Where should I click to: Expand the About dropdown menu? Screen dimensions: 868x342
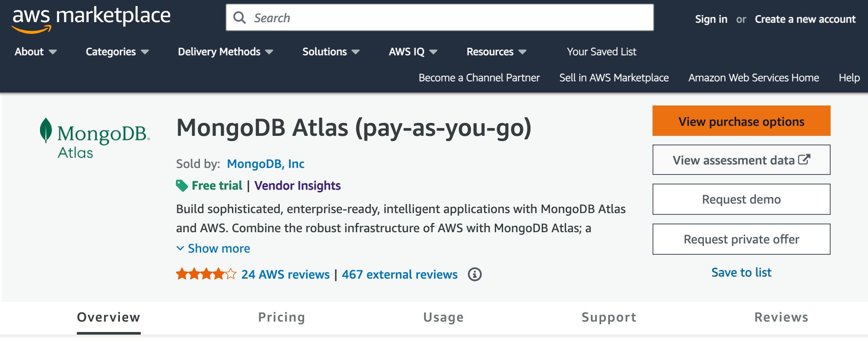[x=36, y=52]
